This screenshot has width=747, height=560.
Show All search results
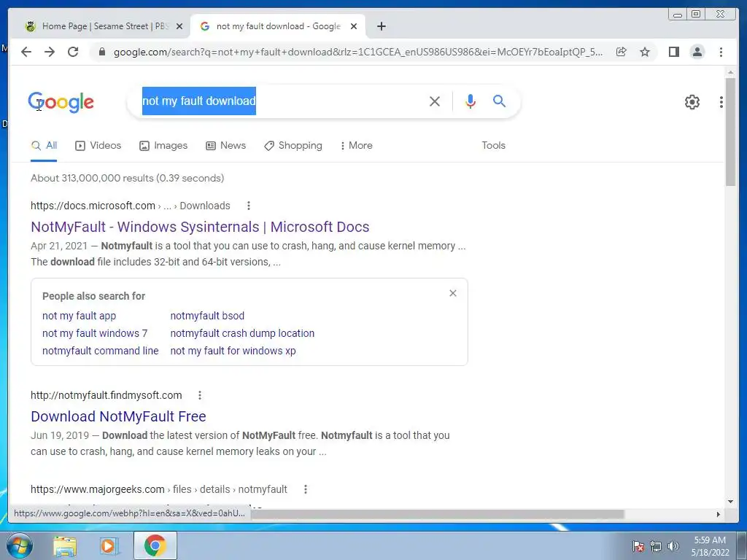(x=44, y=146)
